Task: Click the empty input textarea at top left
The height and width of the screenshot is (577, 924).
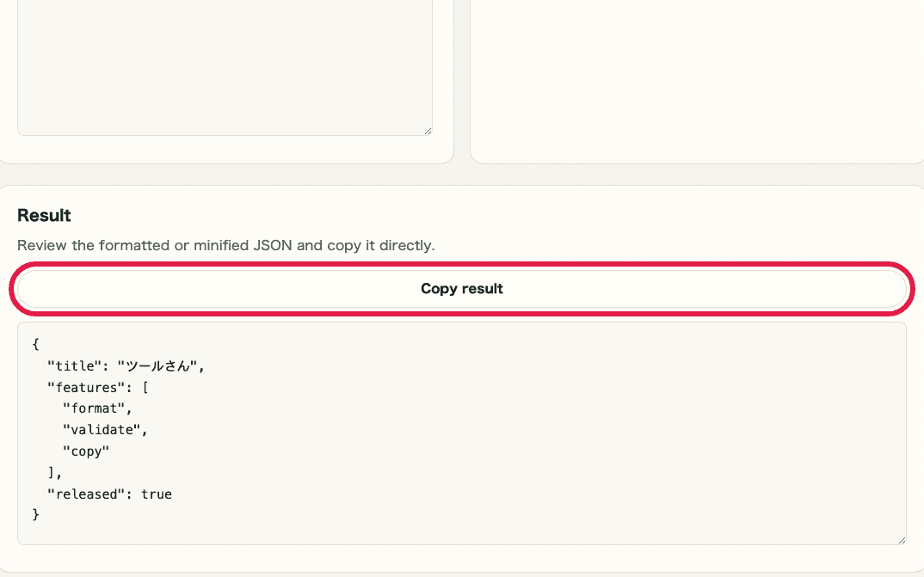Action: pyautogui.click(x=224, y=64)
